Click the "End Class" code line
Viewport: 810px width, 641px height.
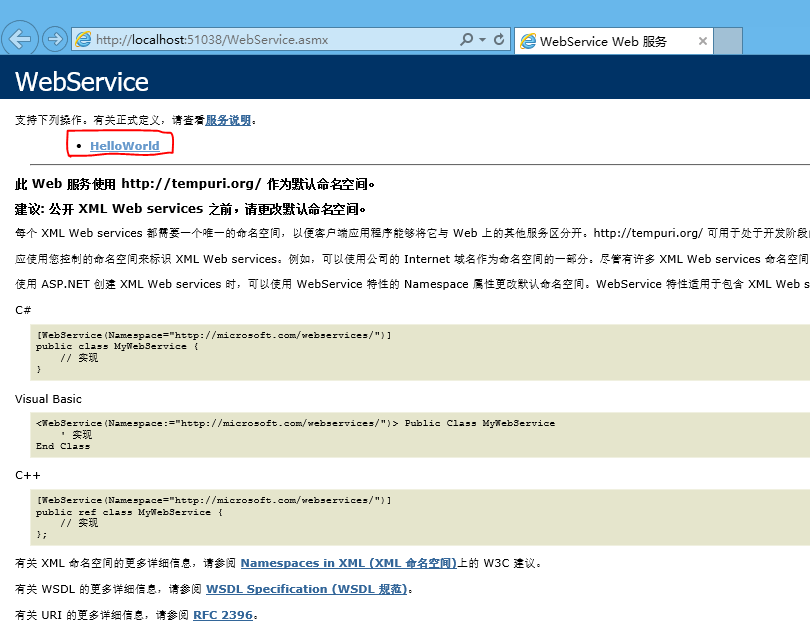pyautogui.click(x=63, y=446)
